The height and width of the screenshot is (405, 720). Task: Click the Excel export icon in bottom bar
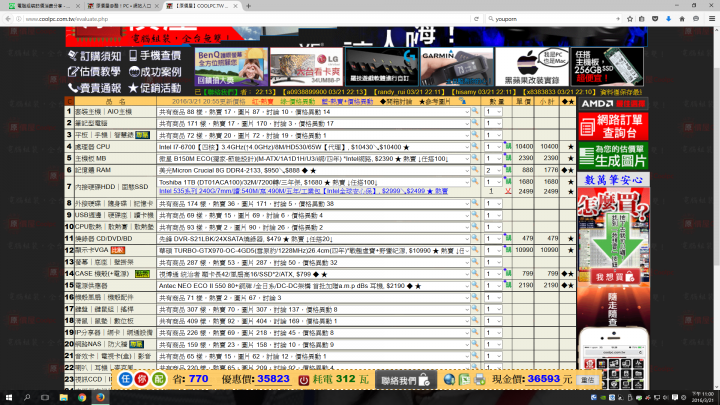click(x=464, y=380)
